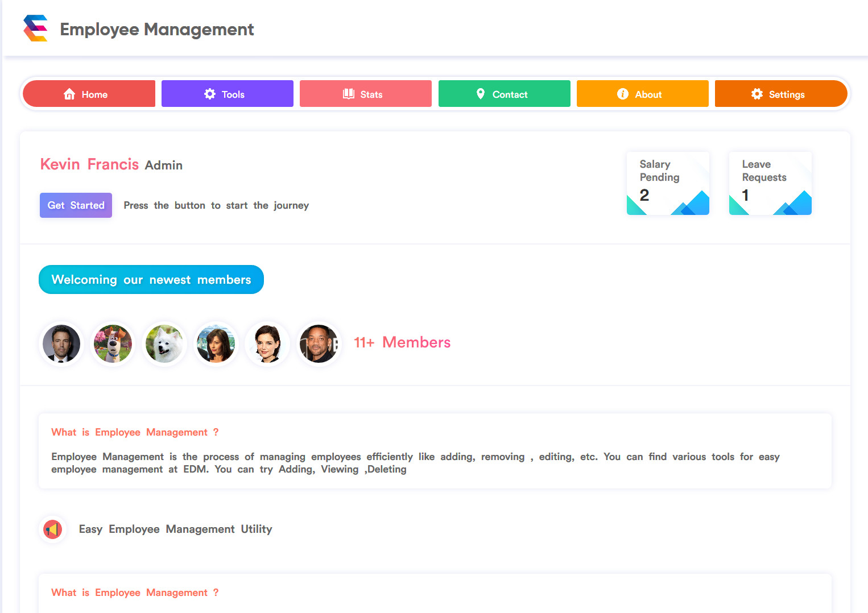Viewport: 868px width, 613px height.
Task: Click the info icon on About
Action: (x=623, y=94)
